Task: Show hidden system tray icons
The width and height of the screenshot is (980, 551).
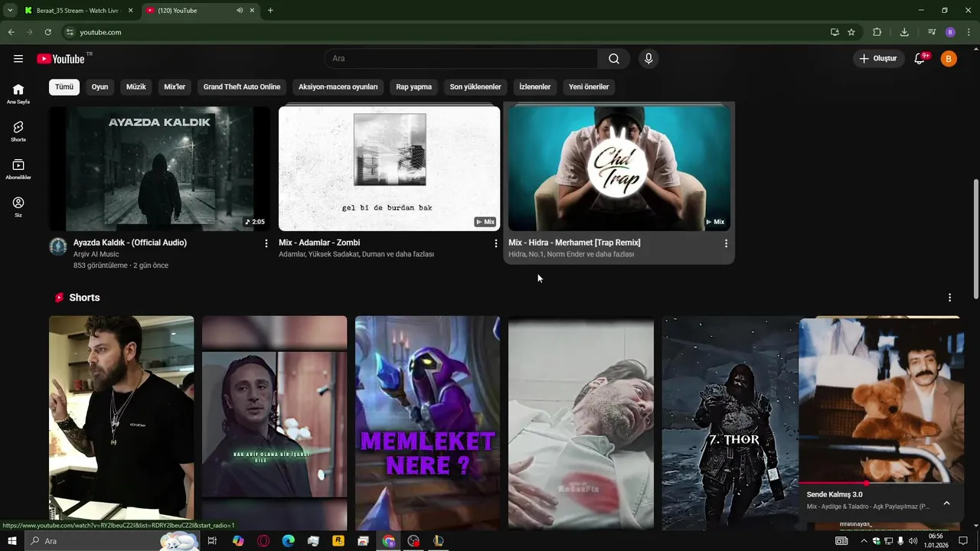Action: [x=864, y=541]
